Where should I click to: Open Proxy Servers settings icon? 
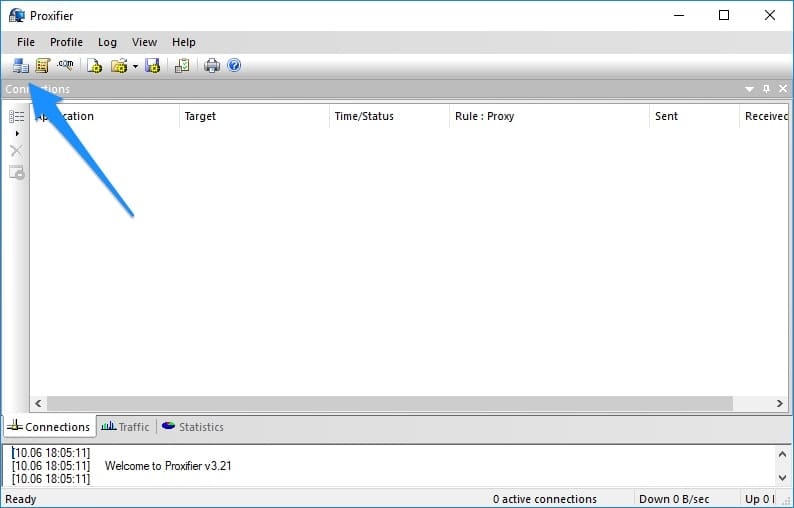pos(21,66)
